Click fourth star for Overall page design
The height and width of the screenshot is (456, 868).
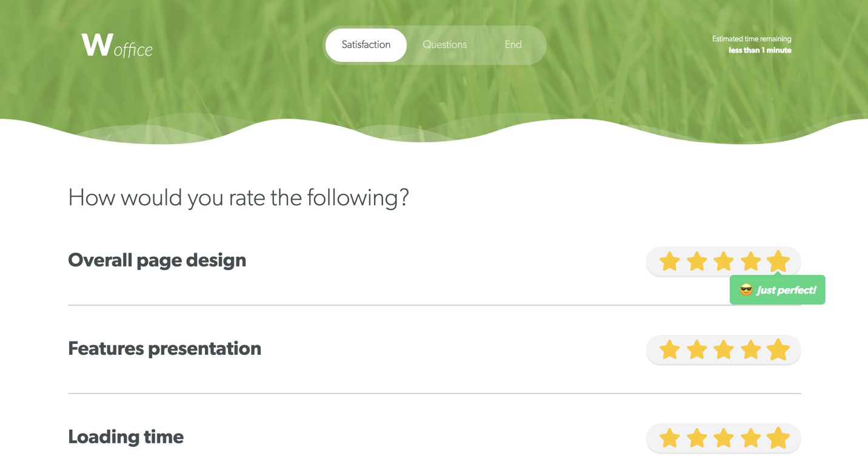(750, 262)
